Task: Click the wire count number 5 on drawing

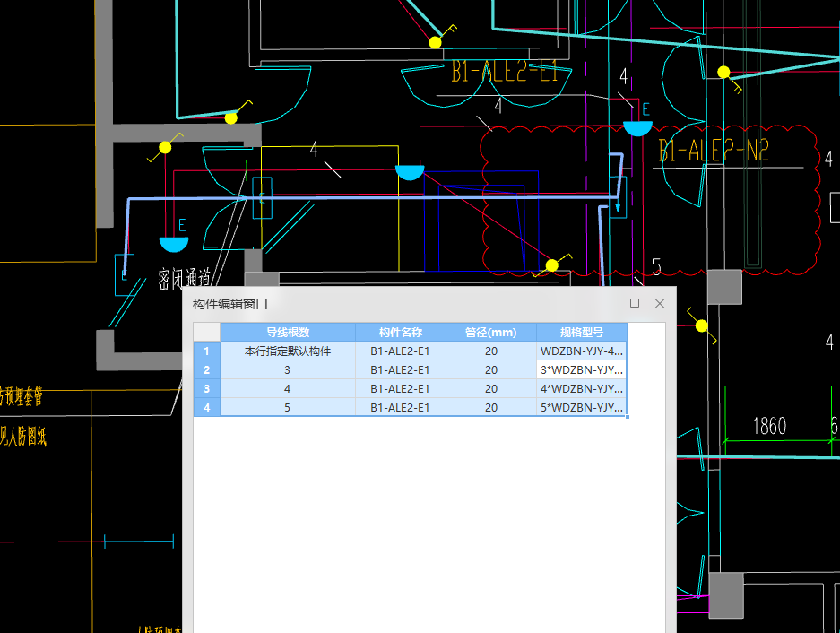Action: click(656, 266)
